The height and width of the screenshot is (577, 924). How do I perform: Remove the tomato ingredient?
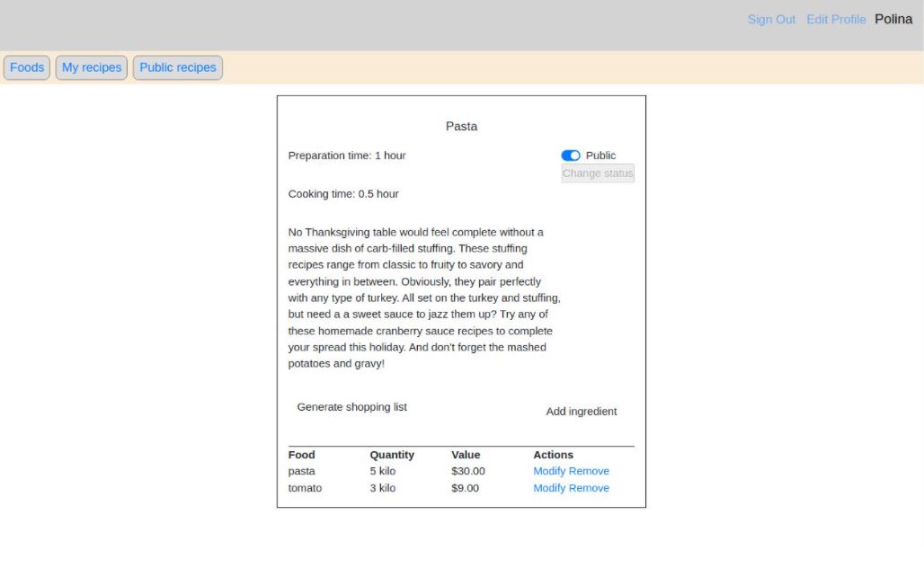tap(591, 488)
